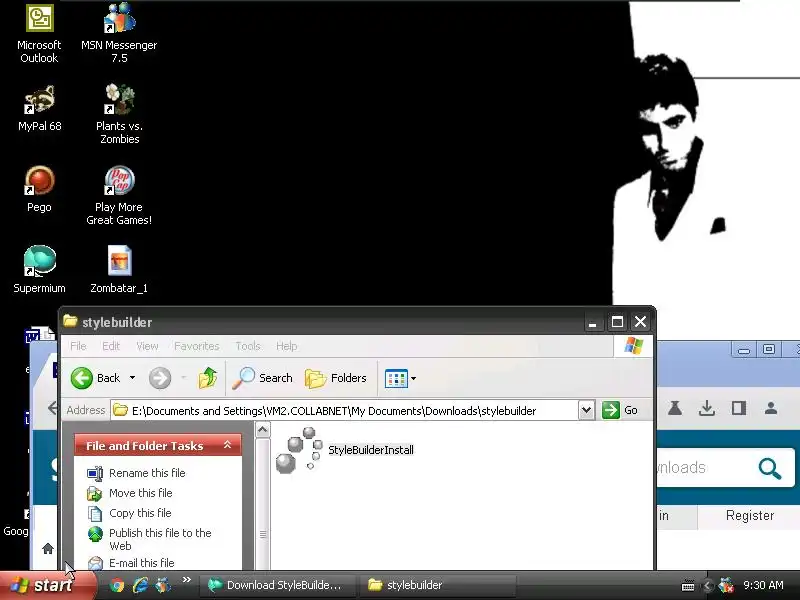The height and width of the screenshot is (600, 800).
Task: Click browser search magnifier icon
Action: 770,468
